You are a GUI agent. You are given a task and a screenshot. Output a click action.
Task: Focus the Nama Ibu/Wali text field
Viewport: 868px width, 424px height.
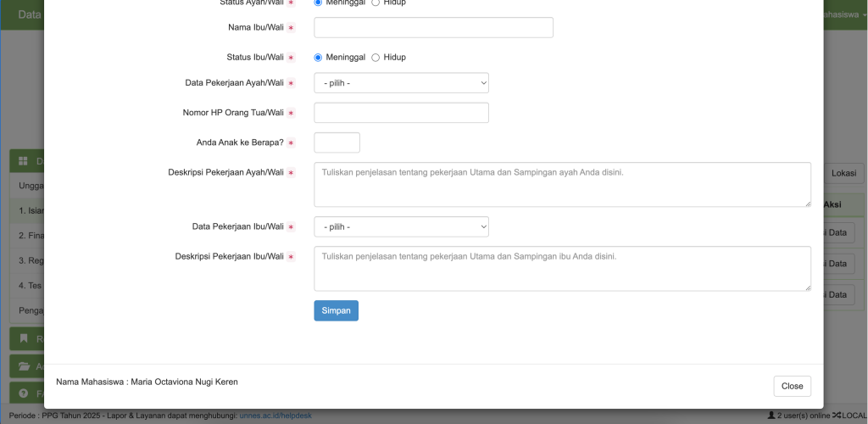point(433,28)
